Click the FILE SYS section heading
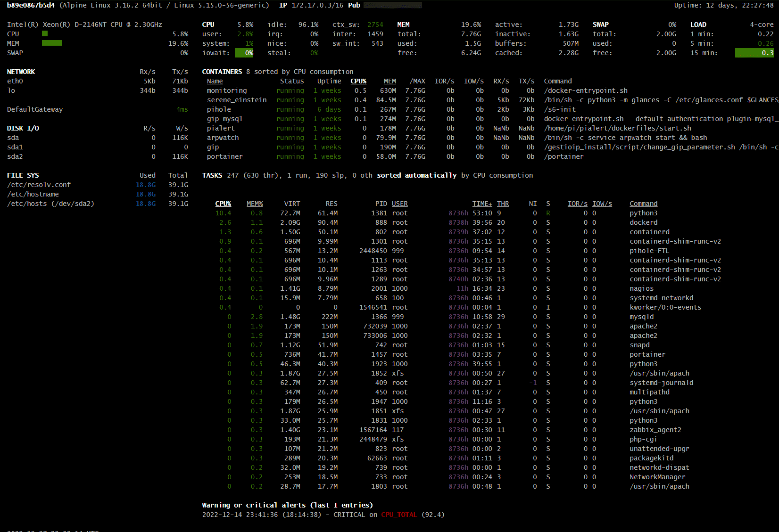This screenshot has width=779, height=532. coord(23,175)
